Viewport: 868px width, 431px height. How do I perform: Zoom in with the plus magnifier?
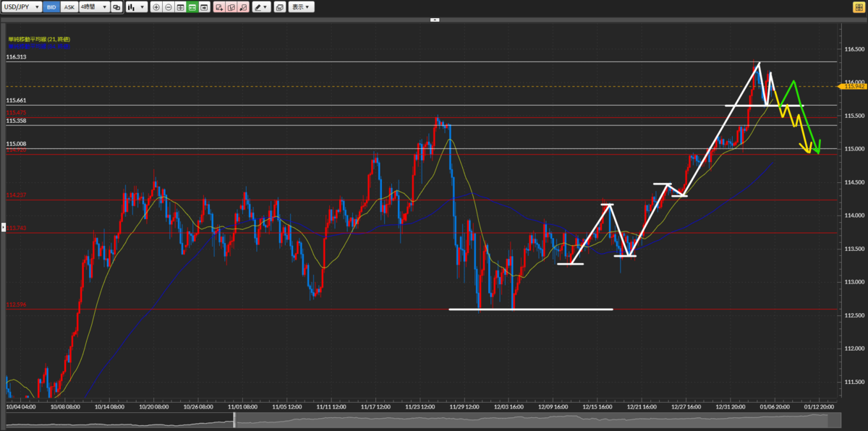click(157, 7)
